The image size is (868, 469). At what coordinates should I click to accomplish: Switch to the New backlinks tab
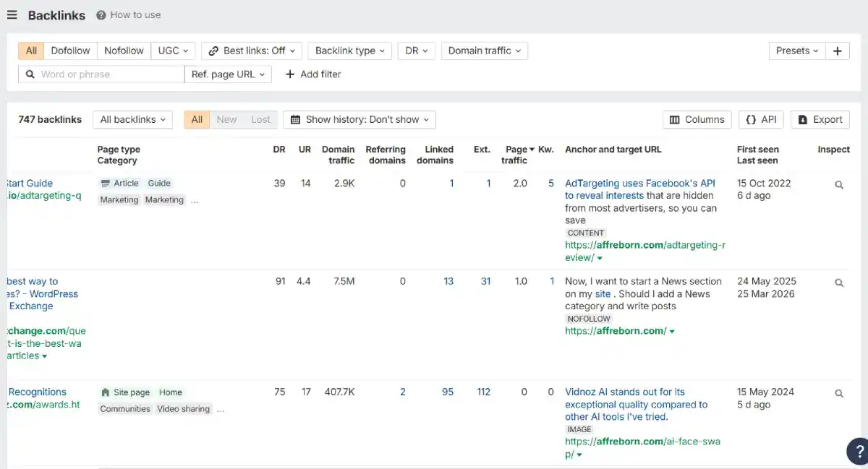click(226, 119)
